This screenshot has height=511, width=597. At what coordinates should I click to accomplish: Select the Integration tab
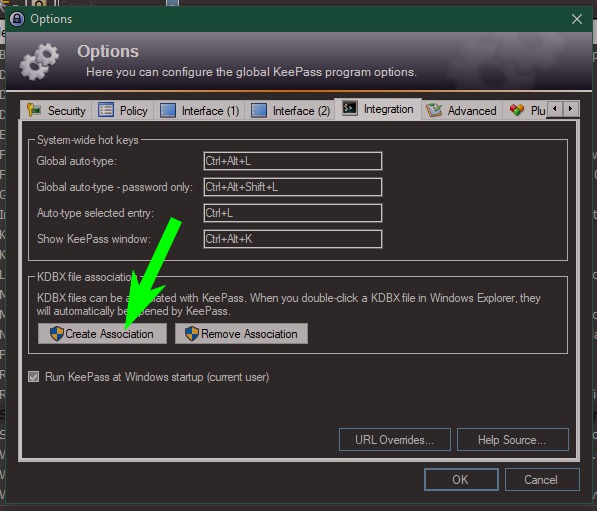point(378,109)
